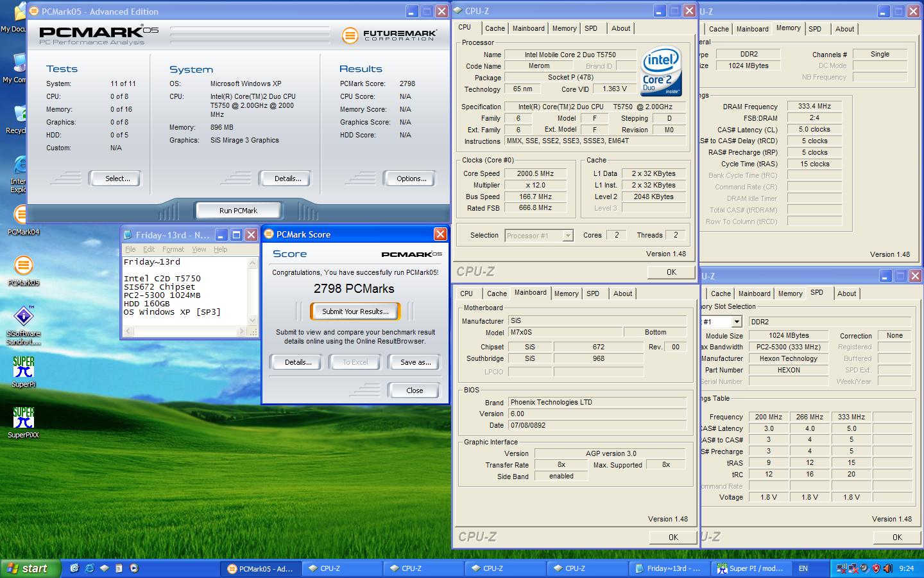
Task: Switch to PCMark05 taskbar button
Action: 261,568
